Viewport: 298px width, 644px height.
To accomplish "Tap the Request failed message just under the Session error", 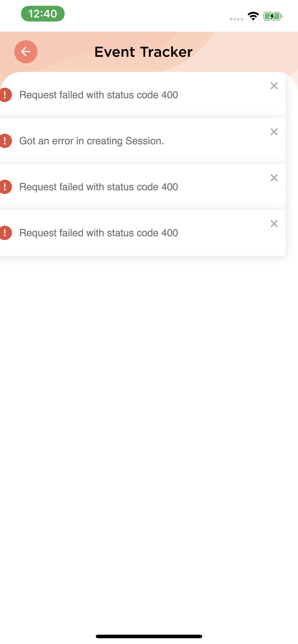I will (x=99, y=187).
